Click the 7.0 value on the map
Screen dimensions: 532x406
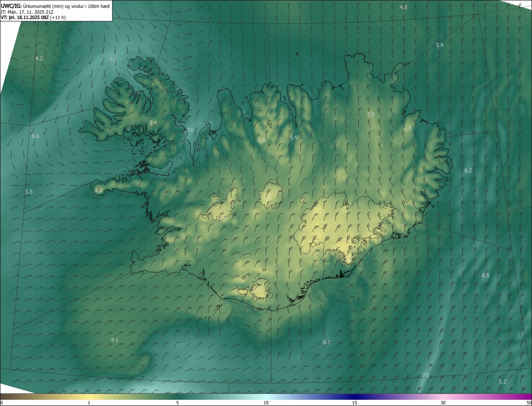[x=190, y=130]
